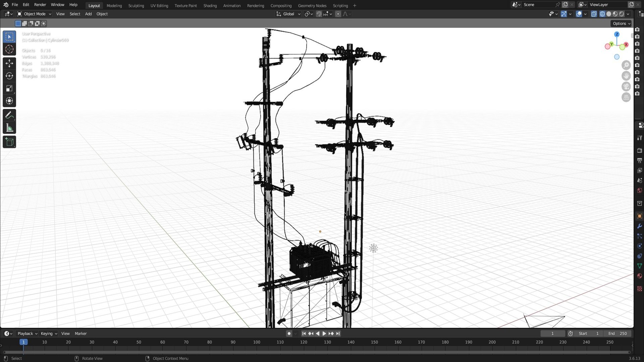Viewport: 644px width, 362px height.
Task: Click the Z axis on navigation gizmo
Action: point(616,35)
